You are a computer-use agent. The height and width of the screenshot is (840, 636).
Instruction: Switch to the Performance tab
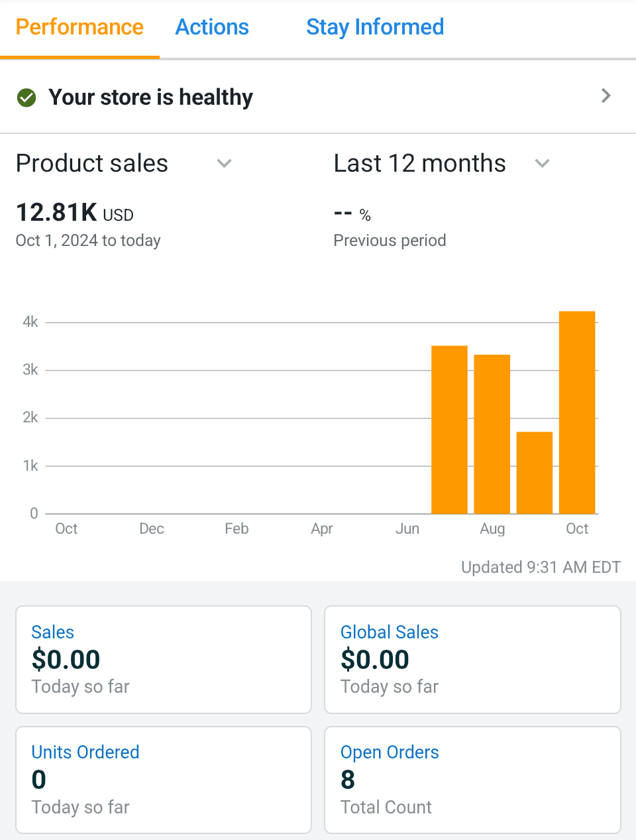point(79,27)
